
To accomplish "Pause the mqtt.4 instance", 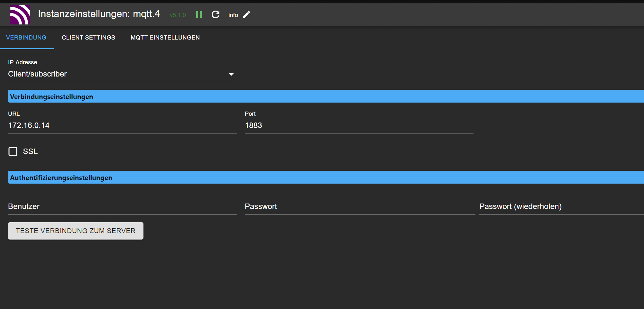I will pos(199,14).
